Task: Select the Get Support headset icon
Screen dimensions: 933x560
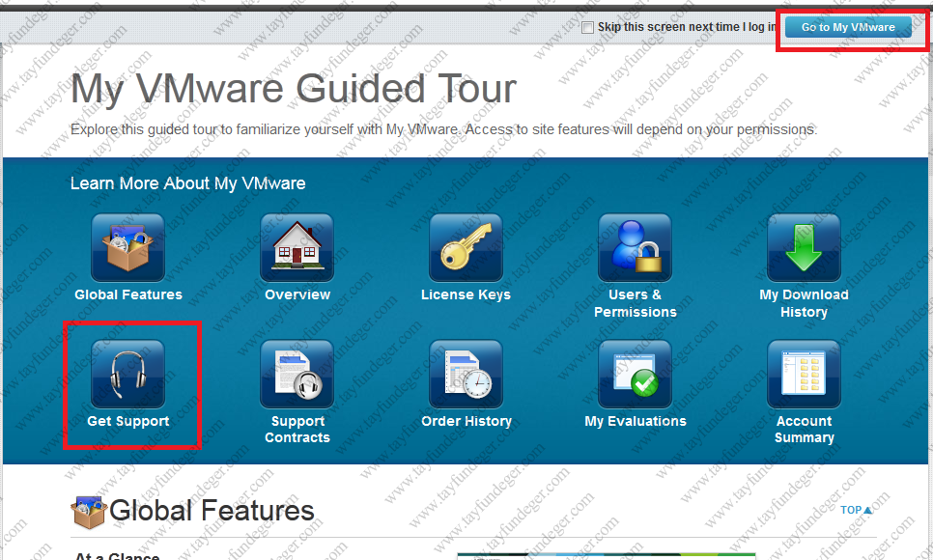Action: [127, 375]
